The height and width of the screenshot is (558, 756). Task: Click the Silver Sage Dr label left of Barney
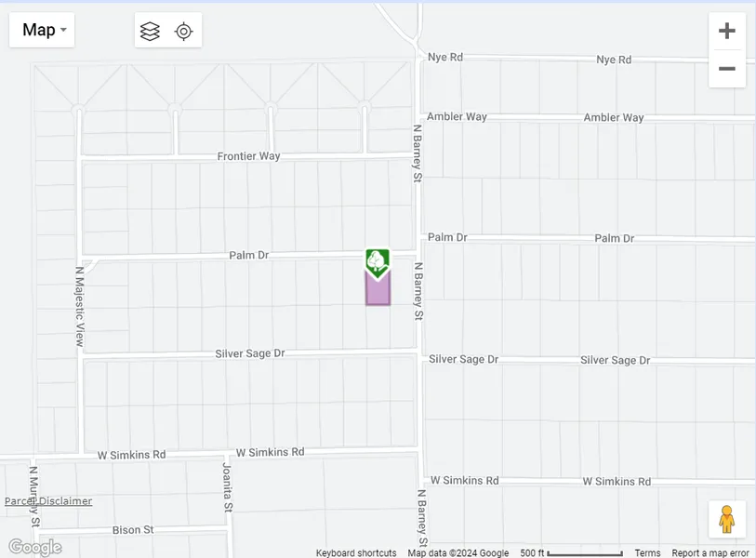(249, 353)
